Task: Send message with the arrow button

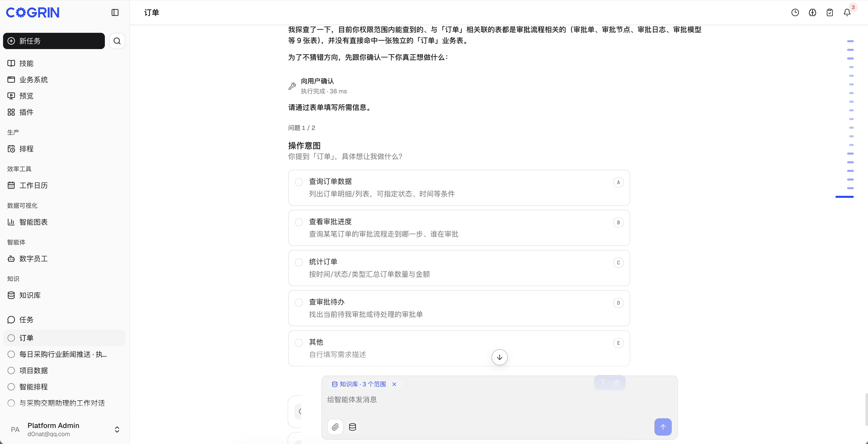Action: pos(663,427)
